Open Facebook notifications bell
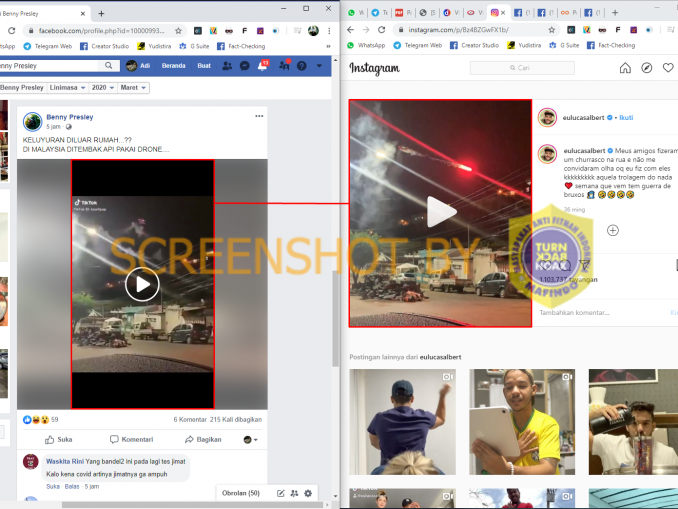Viewport: 678px width, 509px height. (x=262, y=66)
